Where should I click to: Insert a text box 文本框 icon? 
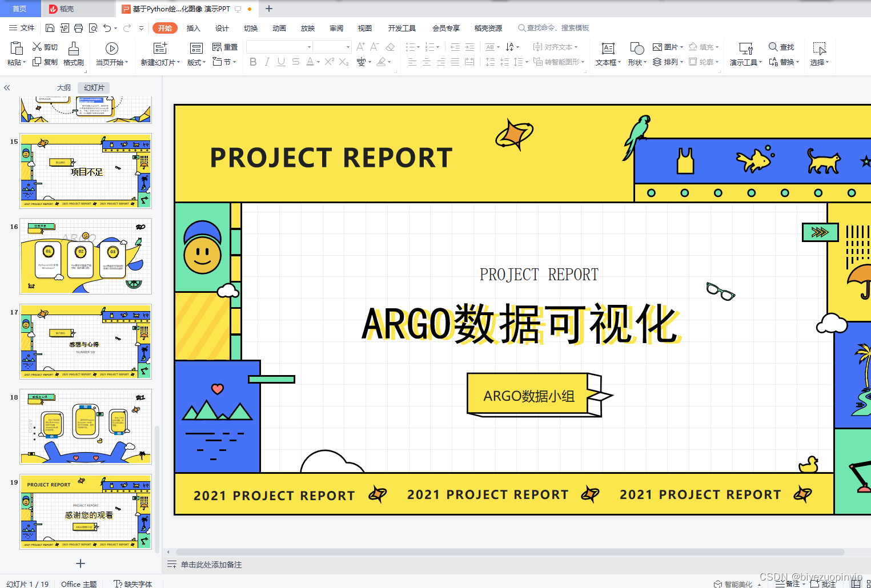pyautogui.click(x=608, y=49)
